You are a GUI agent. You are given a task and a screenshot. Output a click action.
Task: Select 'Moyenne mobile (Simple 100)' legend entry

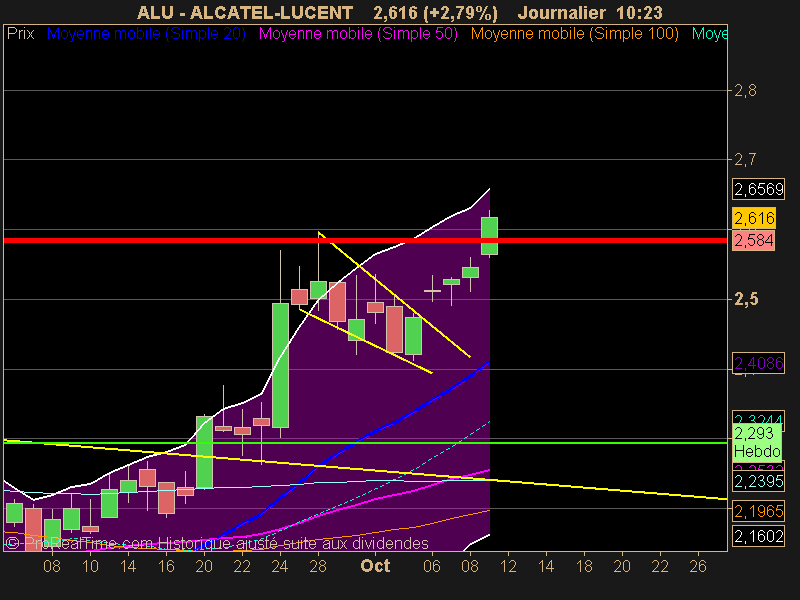[574, 34]
